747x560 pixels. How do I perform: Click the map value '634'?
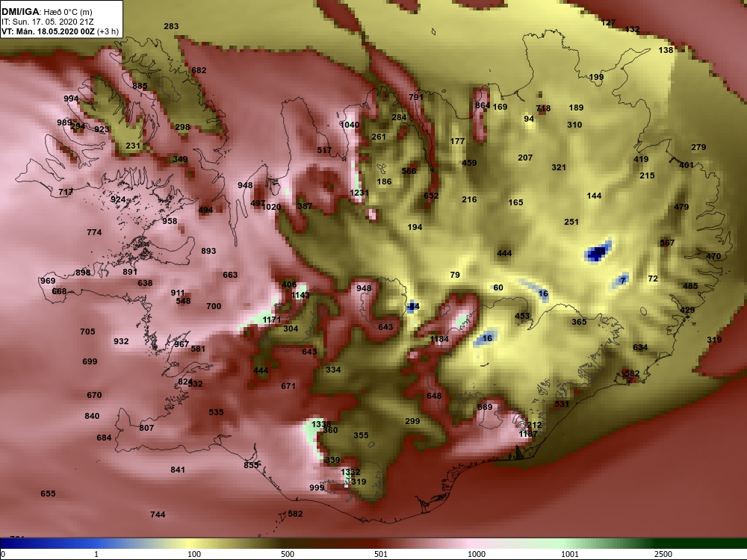[x=640, y=347]
